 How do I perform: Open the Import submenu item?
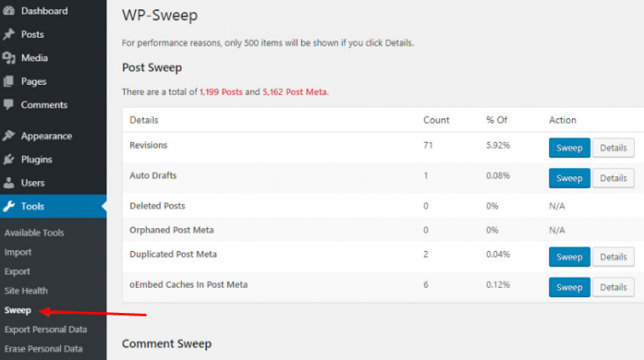tap(18, 252)
